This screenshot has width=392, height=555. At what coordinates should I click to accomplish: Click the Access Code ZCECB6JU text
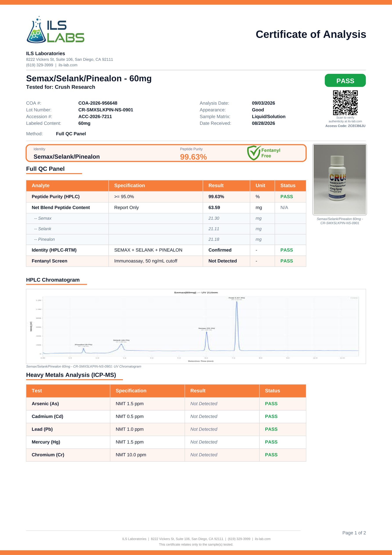point(345,126)
